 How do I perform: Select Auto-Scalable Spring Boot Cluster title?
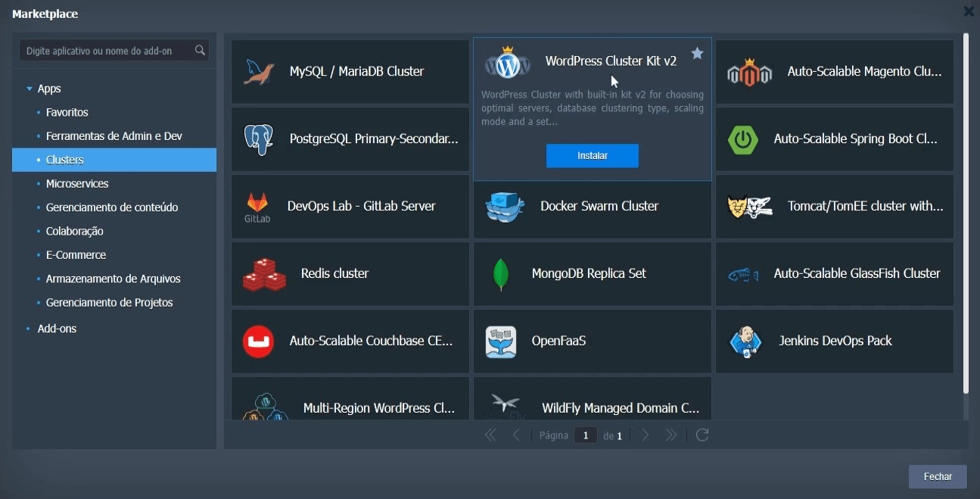tap(855, 139)
